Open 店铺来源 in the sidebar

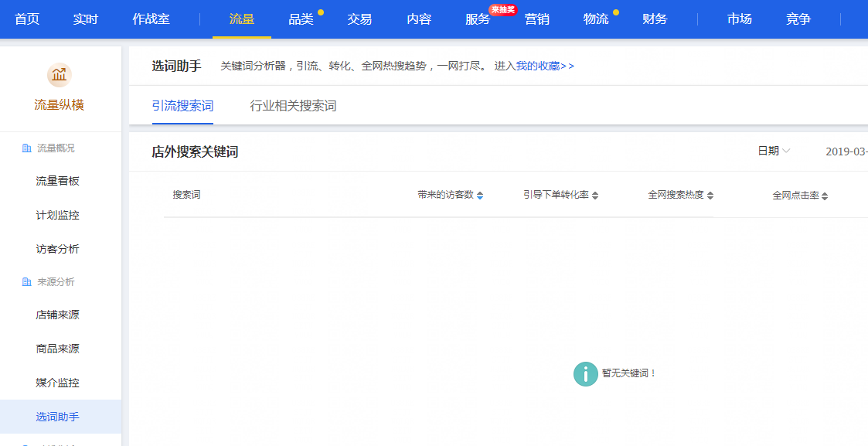57,315
